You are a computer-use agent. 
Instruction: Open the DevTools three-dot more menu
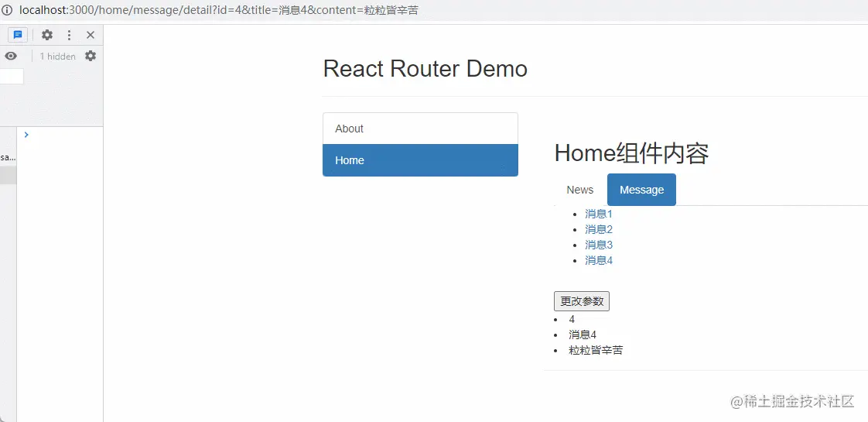[x=69, y=35]
